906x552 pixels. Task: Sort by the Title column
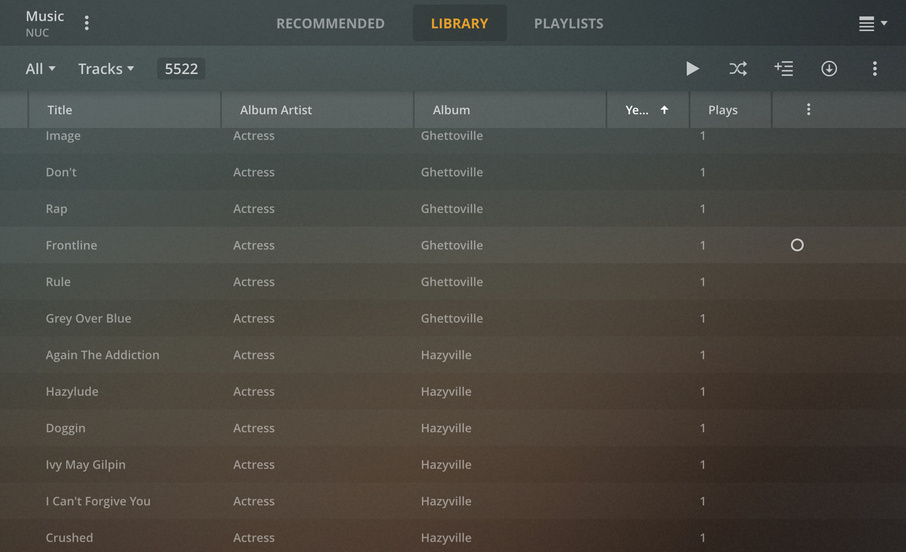coord(125,110)
